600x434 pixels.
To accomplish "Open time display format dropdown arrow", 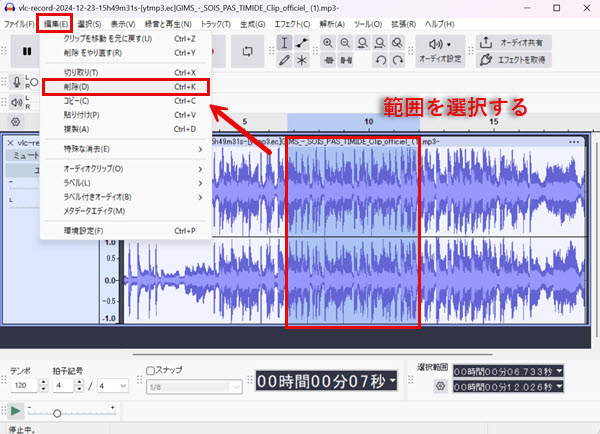I will coord(393,380).
